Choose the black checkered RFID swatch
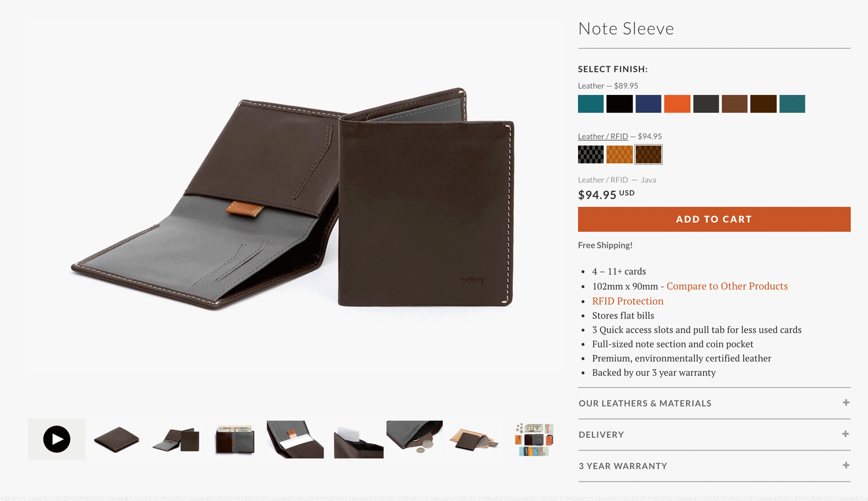Image resolution: width=868 pixels, height=501 pixels. click(591, 154)
